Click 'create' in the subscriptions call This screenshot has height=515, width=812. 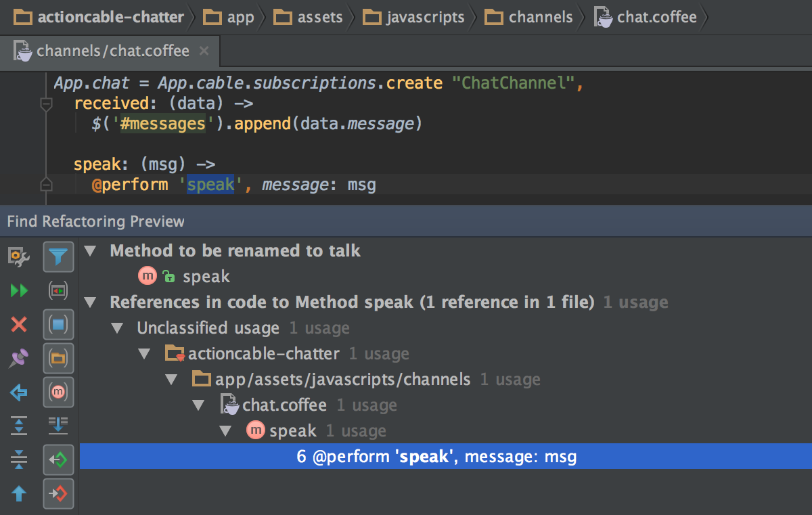(415, 83)
